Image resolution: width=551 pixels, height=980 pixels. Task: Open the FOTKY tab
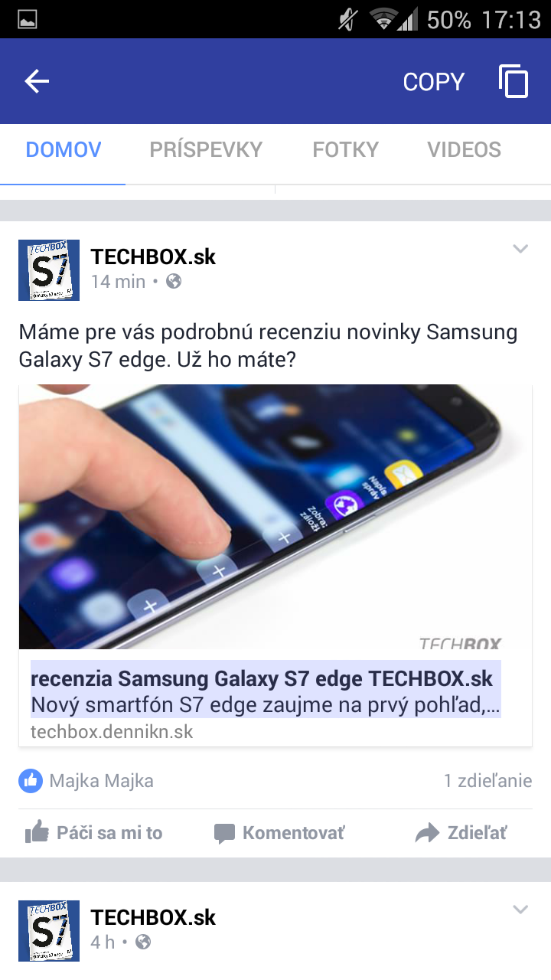pyautogui.click(x=345, y=149)
